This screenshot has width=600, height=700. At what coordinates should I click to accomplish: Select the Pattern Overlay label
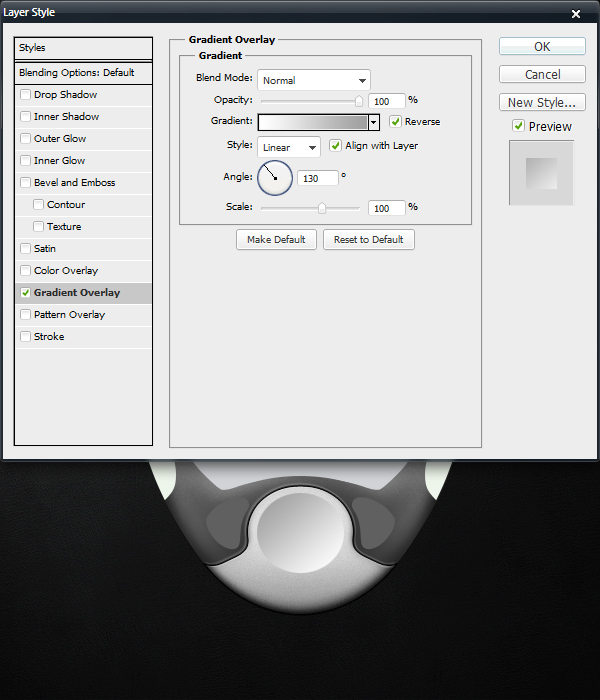[70, 315]
